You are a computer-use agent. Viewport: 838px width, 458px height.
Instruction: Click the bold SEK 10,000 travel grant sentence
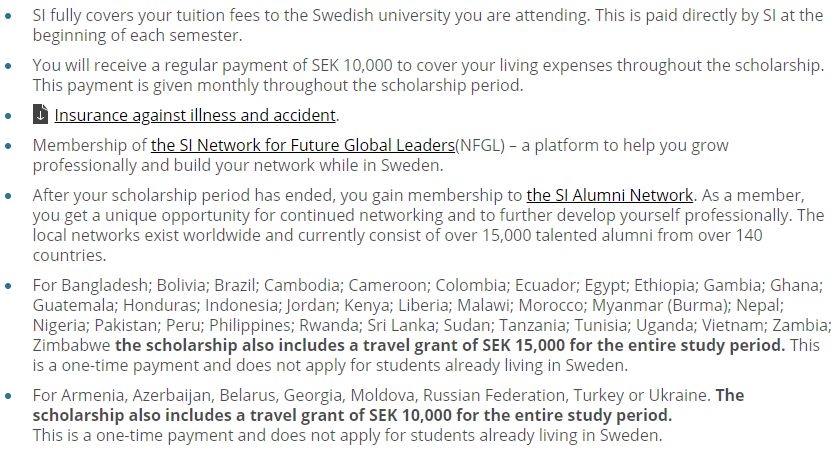coord(350,415)
